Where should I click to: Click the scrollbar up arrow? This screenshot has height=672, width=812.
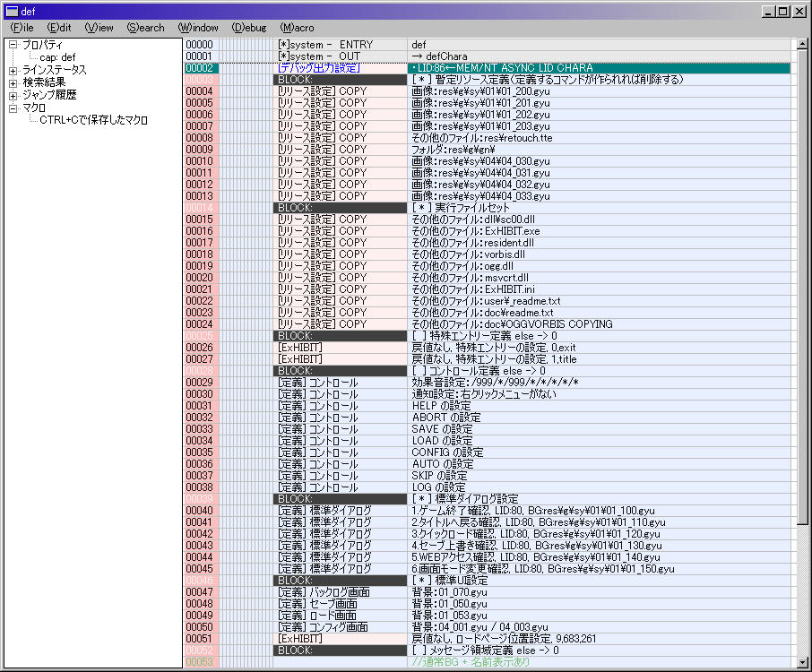802,45
